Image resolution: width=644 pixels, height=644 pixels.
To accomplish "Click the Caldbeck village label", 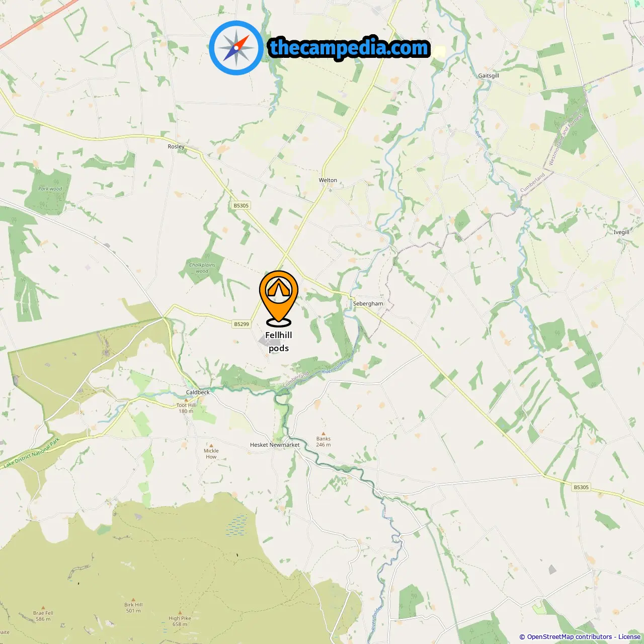I will (198, 392).
